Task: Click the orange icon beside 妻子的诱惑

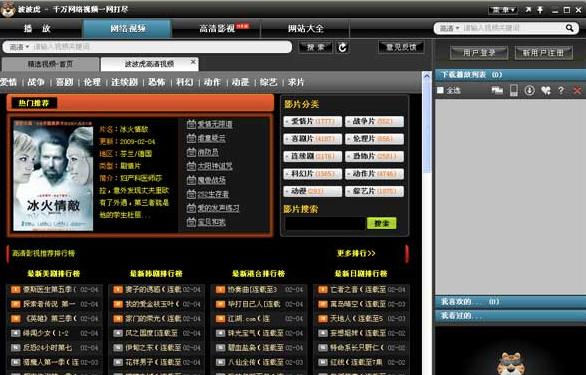Action: click(118, 289)
